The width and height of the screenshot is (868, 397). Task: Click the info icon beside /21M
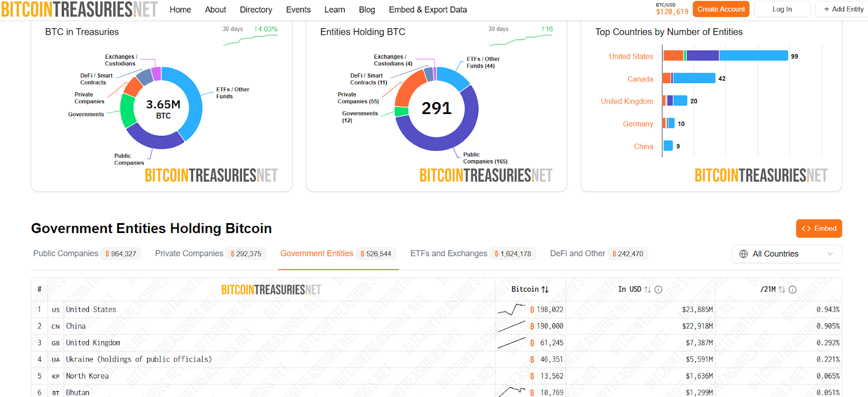coord(793,289)
